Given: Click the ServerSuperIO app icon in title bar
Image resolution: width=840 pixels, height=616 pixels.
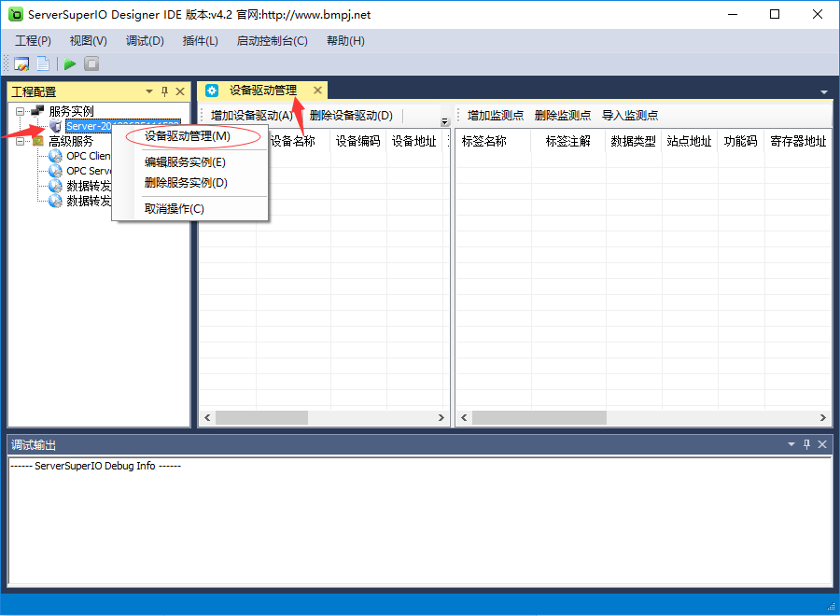Looking at the screenshot, I should [16, 14].
